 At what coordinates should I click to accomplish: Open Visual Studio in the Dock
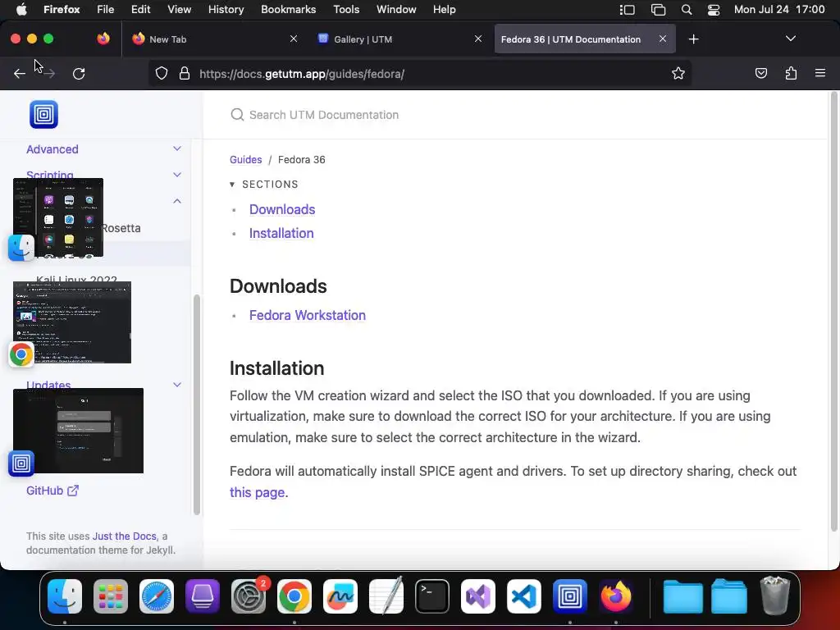[478, 596]
